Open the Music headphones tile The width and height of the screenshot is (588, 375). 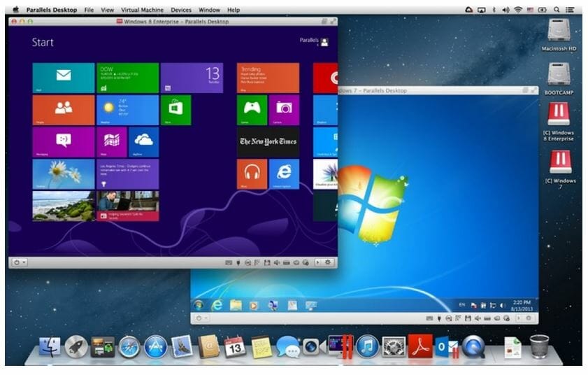252,174
